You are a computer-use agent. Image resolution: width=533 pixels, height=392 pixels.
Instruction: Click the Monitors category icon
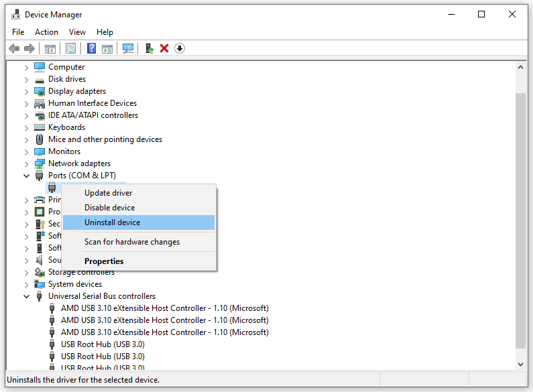click(40, 151)
